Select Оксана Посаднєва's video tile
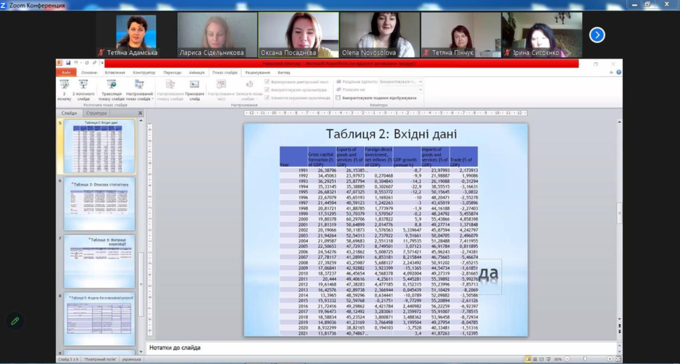Screen dimensions: 680x364 click(298, 35)
